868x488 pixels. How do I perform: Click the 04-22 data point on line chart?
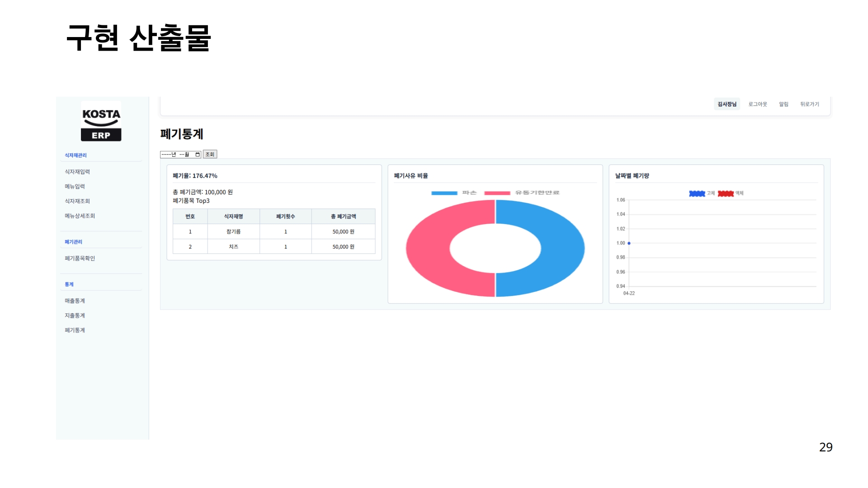(x=629, y=243)
